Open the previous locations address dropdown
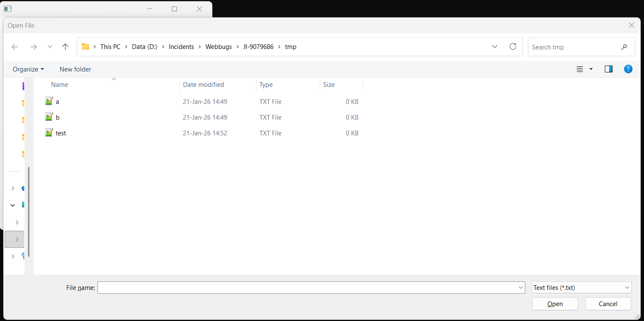 click(x=495, y=47)
